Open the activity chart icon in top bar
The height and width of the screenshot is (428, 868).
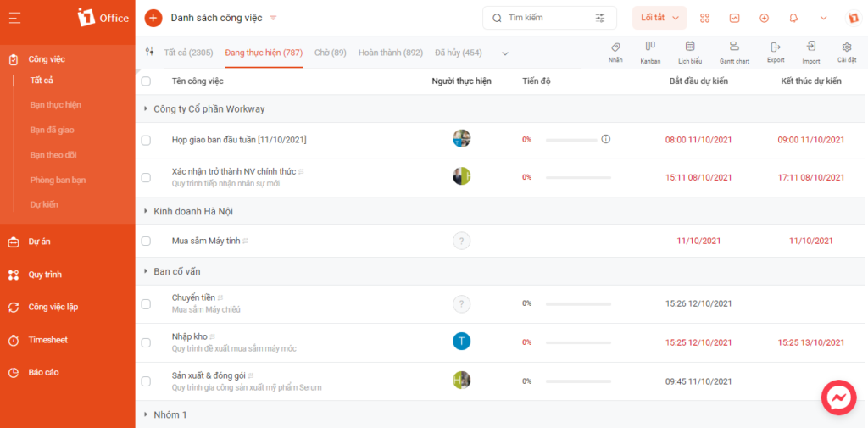click(x=735, y=18)
